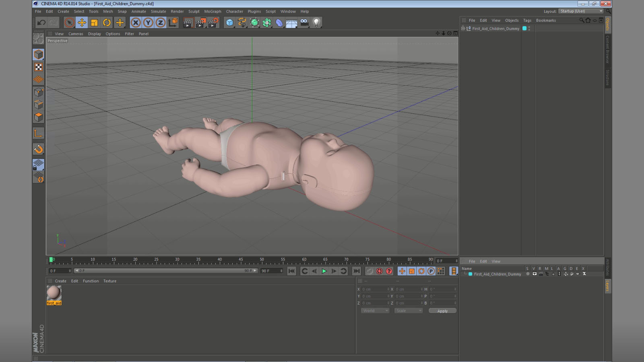Open the Layout Startup dropdown
The image size is (644, 362).
click(x=581, y=11)
